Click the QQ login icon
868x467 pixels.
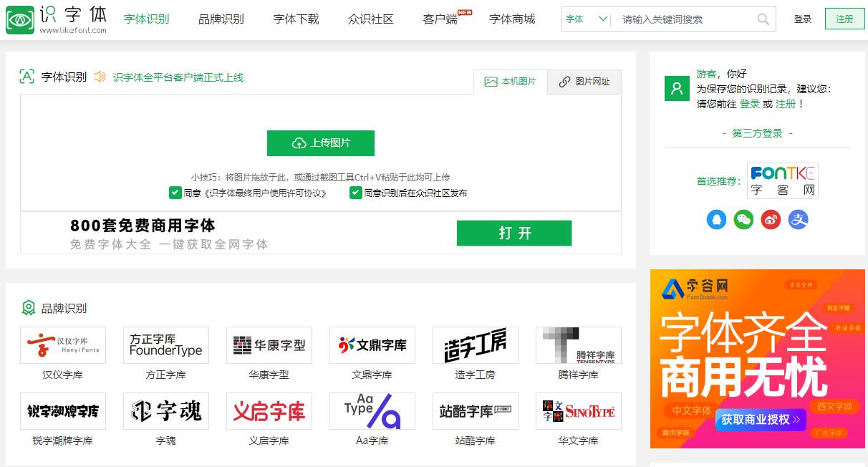[x=716, y=219]
